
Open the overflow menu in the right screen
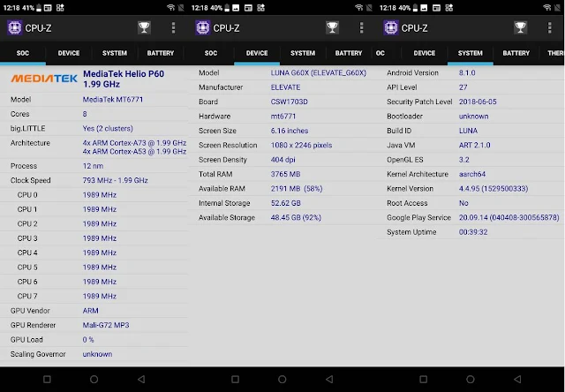coord(549,27)
